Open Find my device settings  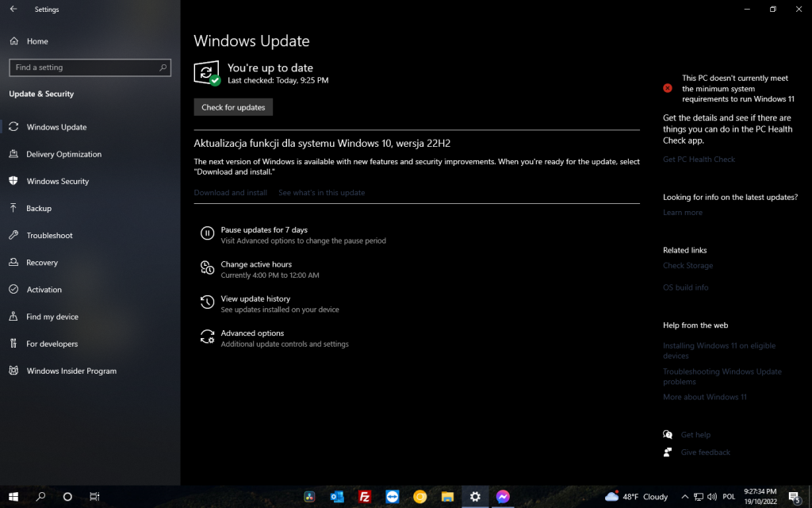[51, 316]
